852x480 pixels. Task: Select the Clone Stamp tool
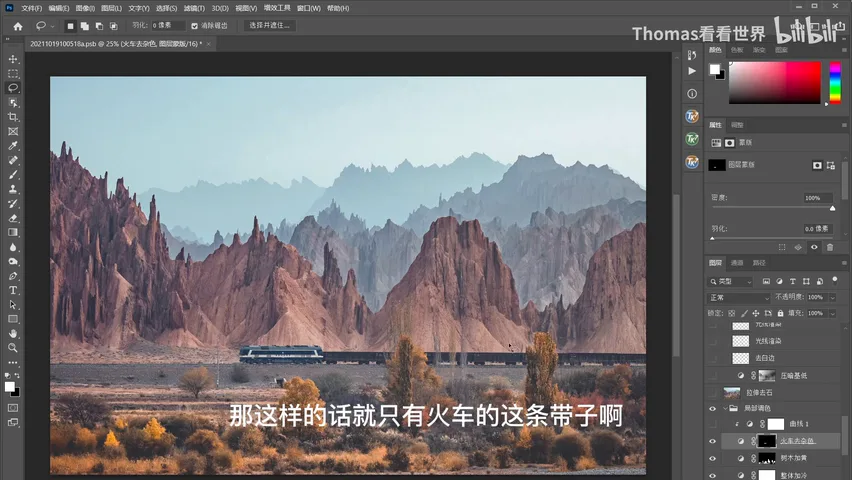[13, 189]
